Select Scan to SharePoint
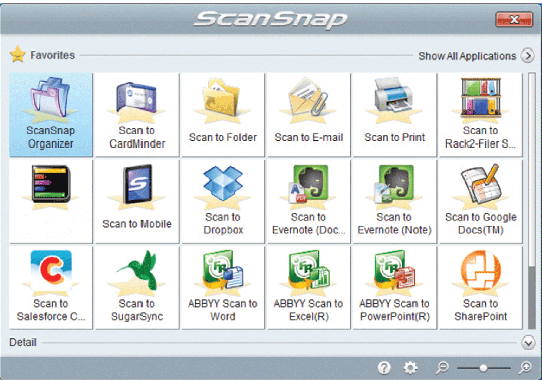 480,287
